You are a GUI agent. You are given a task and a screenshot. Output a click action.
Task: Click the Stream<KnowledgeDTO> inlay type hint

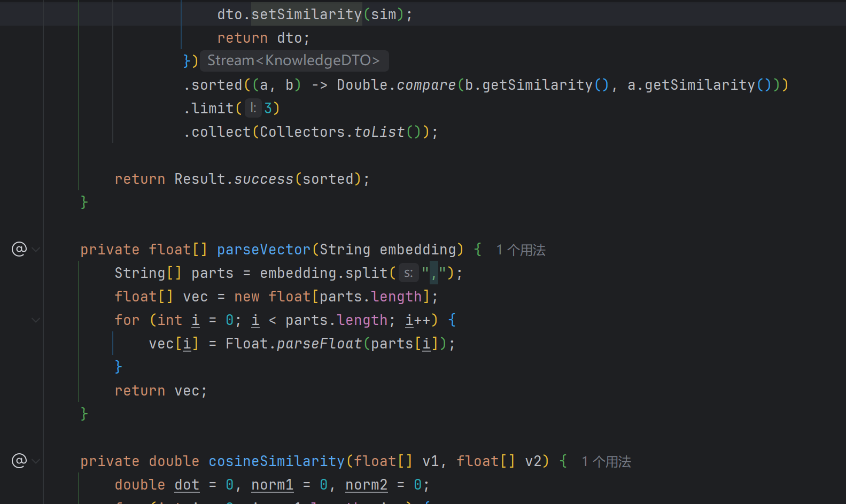tap(294, 60)
